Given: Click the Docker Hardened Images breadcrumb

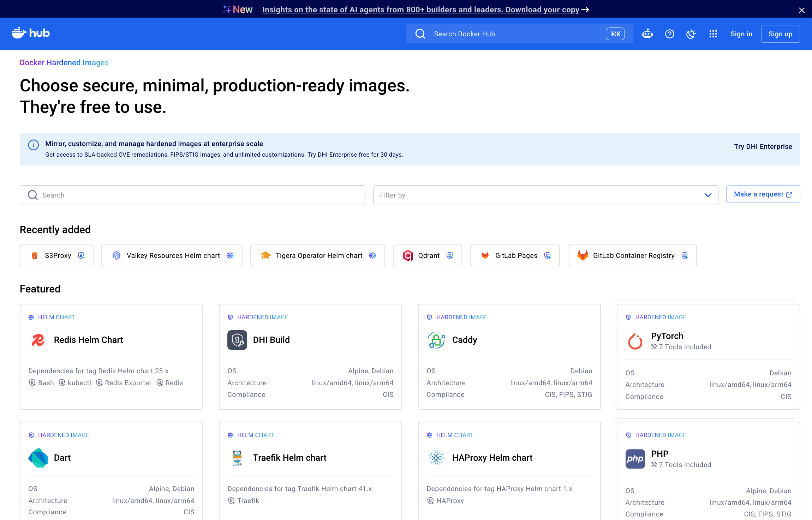Looking at the screenshot, I should tap(64, 62).
